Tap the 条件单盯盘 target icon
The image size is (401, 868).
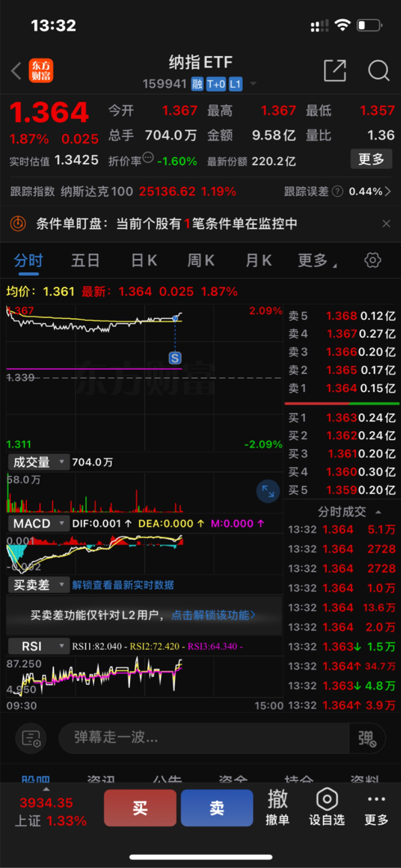pyautogui.click(x=18, y=224)
